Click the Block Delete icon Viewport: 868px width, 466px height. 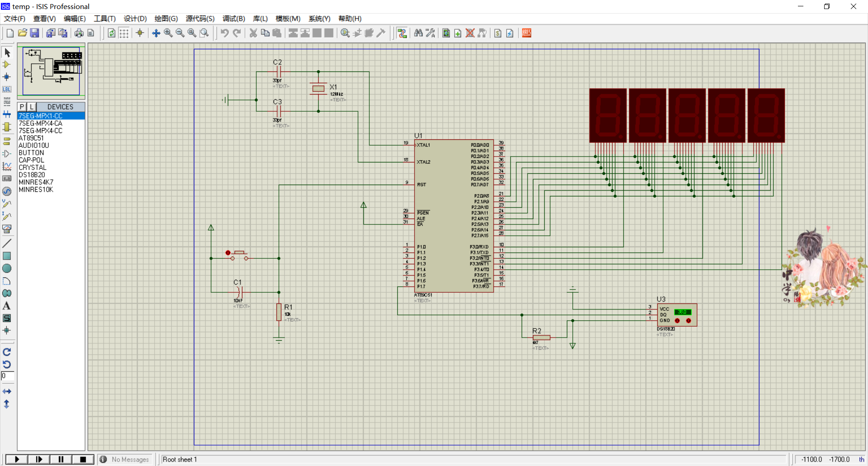pyautogui.click(x=329, y=33)
